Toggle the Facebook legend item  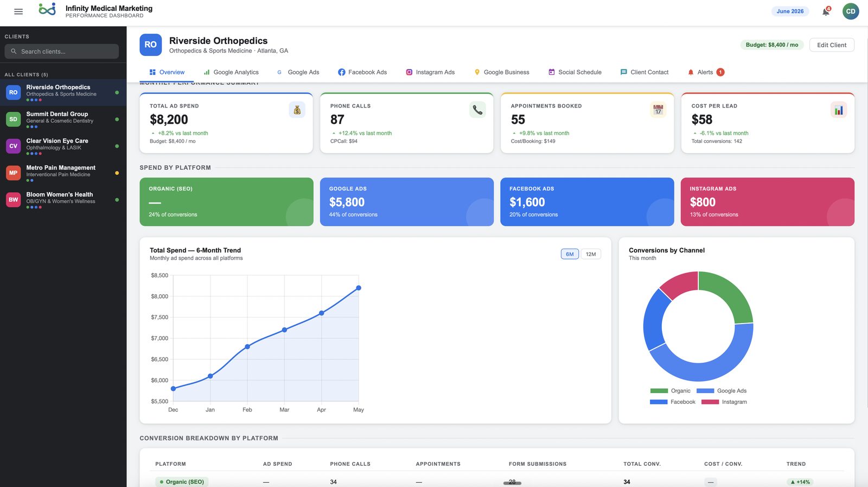click(673, 402)
